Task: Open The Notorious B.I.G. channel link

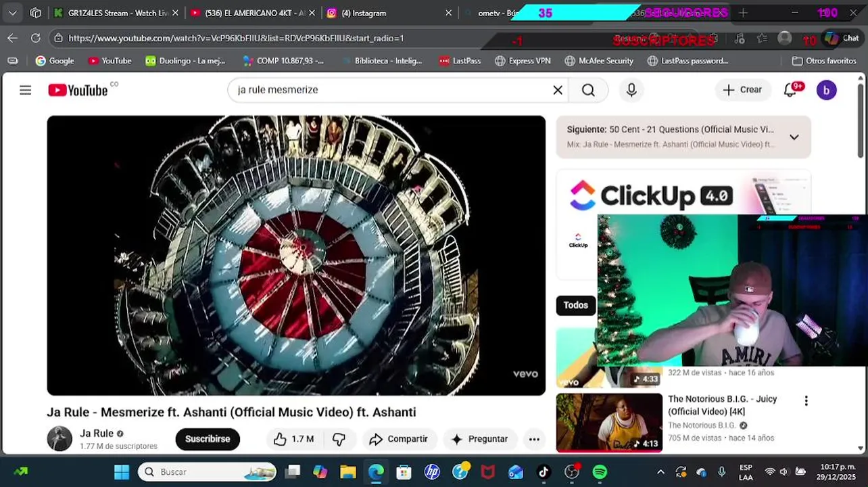Action: pos(702,425)
